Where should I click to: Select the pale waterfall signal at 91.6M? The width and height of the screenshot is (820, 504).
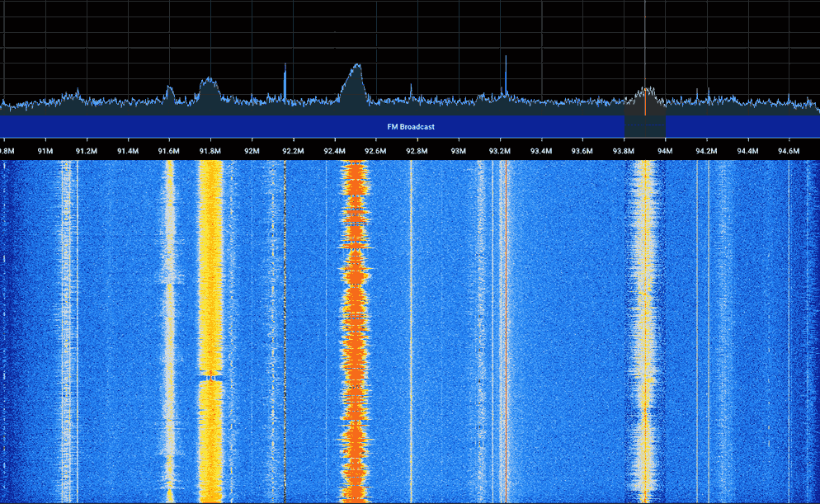[169, 332]
